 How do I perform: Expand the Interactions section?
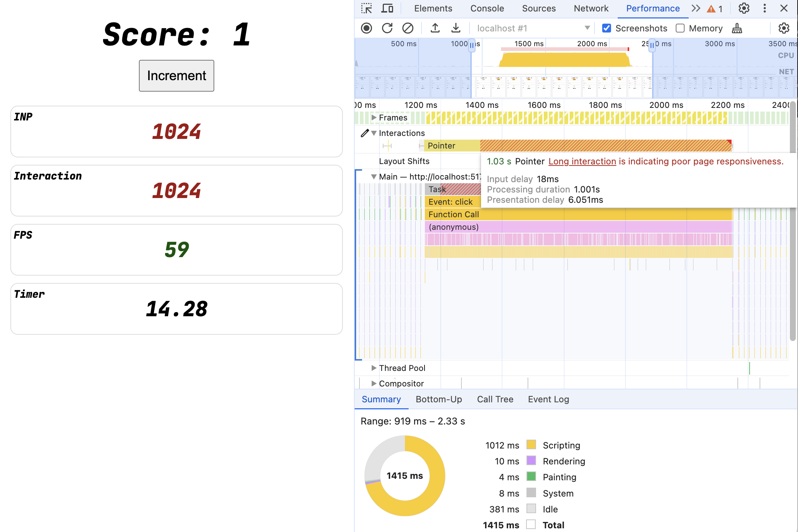coord(375,132)
